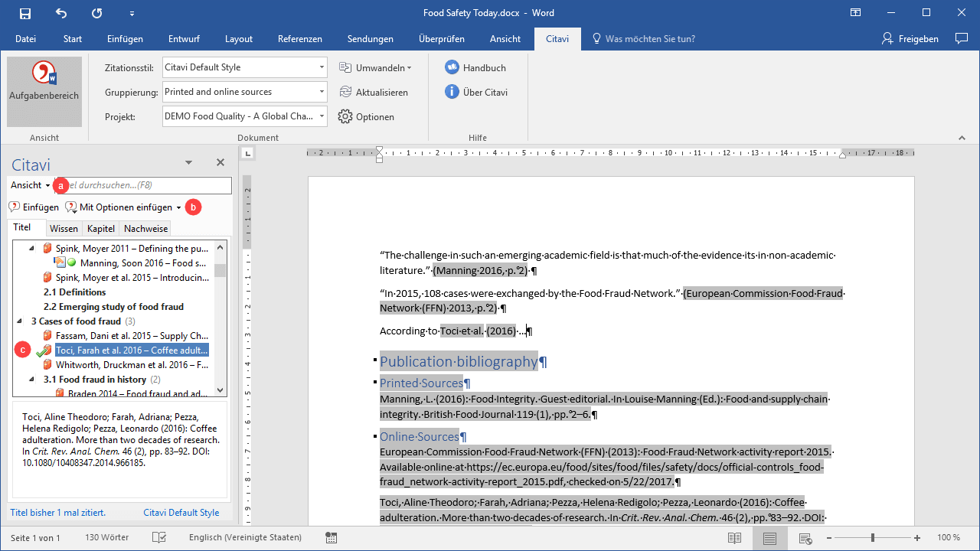The height and width of the screenshot is (551, 980).
Task: Click the Undo arrow in quick access toolbar
Action: tap(61, 13)
